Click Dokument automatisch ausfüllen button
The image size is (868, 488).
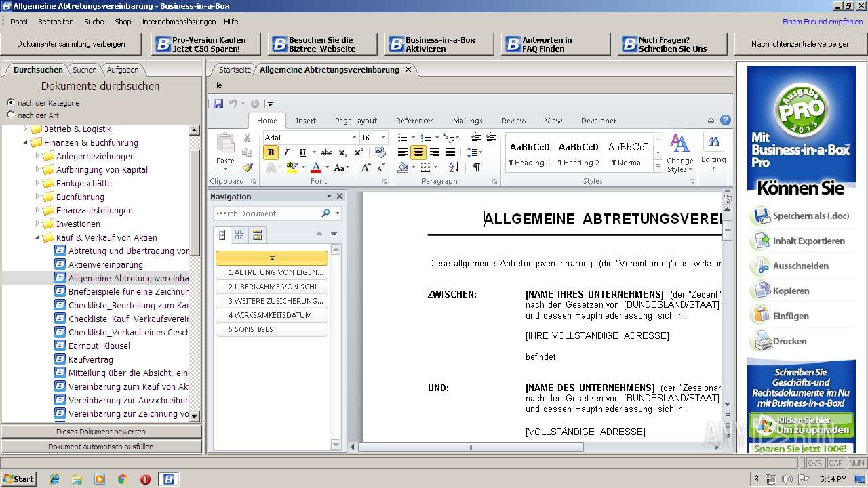[101, 447]
